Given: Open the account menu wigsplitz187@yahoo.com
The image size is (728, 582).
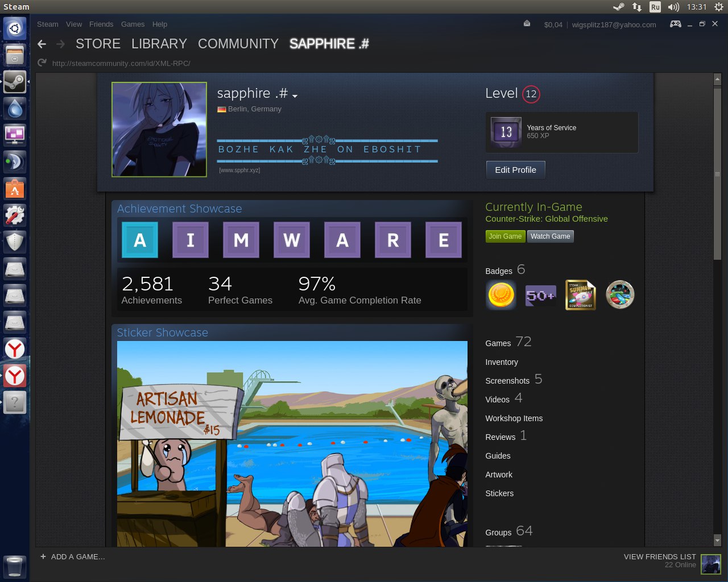Looking at the screenshot, I should coord(614,24).
